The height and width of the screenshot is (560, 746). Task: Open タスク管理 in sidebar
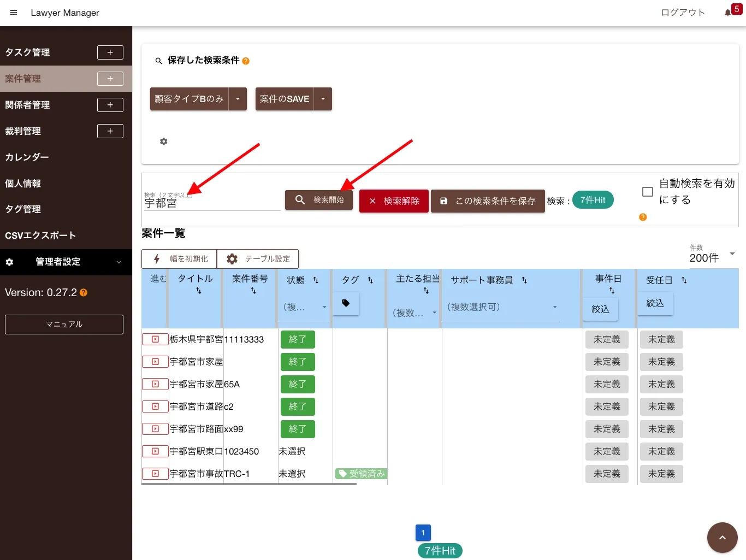(27, 52)
